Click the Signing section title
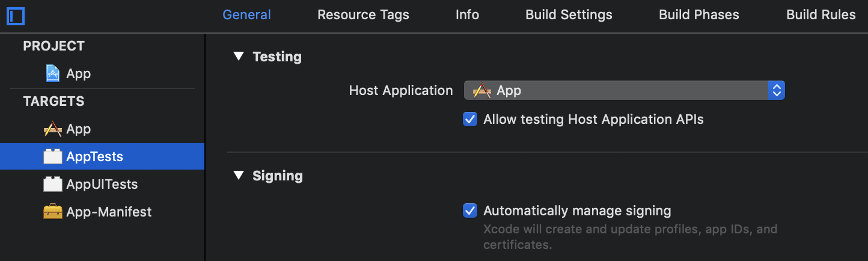Viewport: 868px width, 261px height. (x=278, y=176)
